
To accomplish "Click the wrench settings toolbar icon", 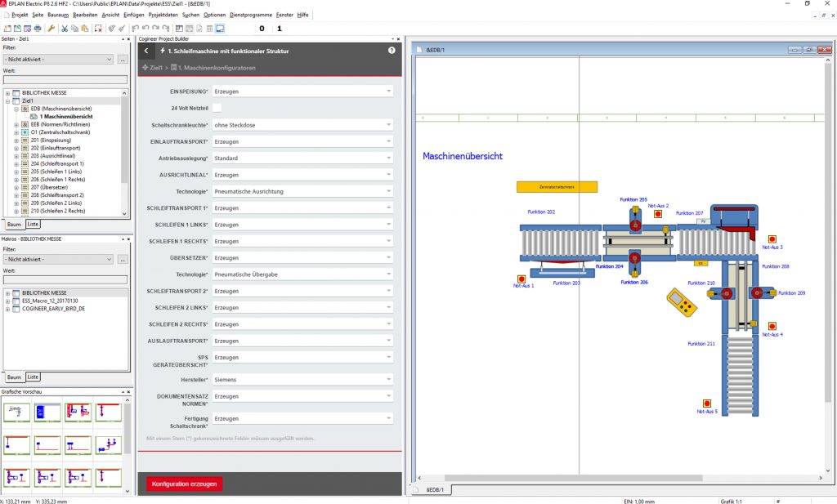I will pos(51,29).
